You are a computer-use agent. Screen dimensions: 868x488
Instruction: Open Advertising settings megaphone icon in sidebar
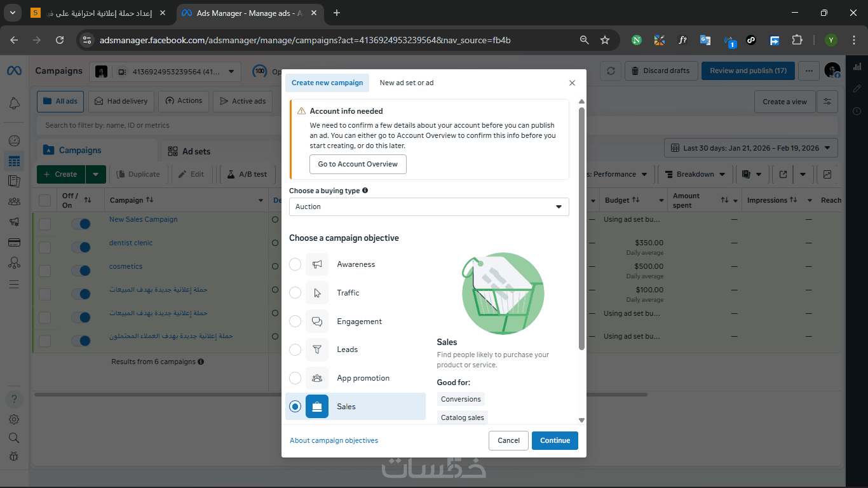click(x=14, y=222)
